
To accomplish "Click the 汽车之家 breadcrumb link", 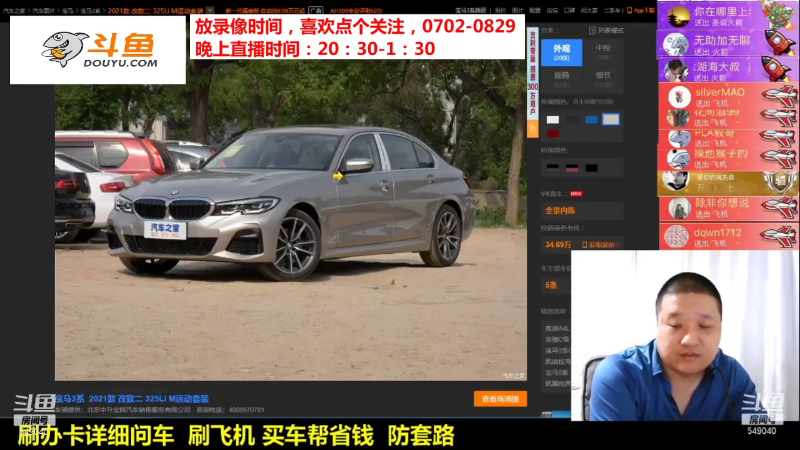I will point(14,10).
